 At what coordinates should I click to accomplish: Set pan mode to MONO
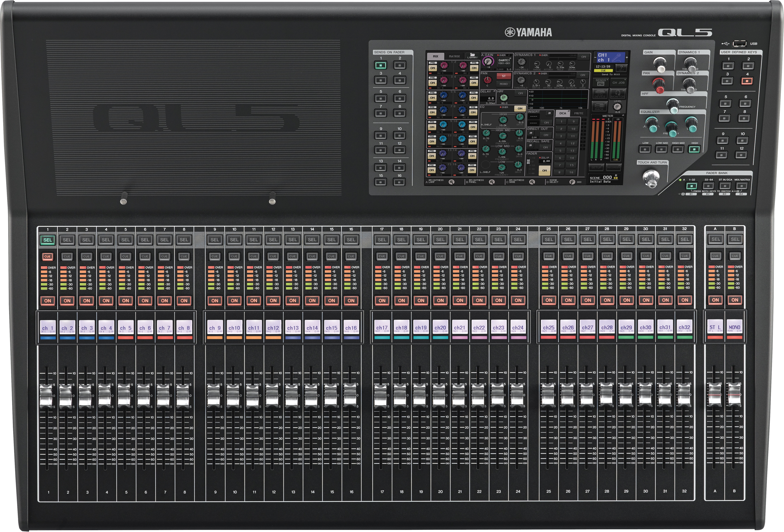(x=504, y=84)
